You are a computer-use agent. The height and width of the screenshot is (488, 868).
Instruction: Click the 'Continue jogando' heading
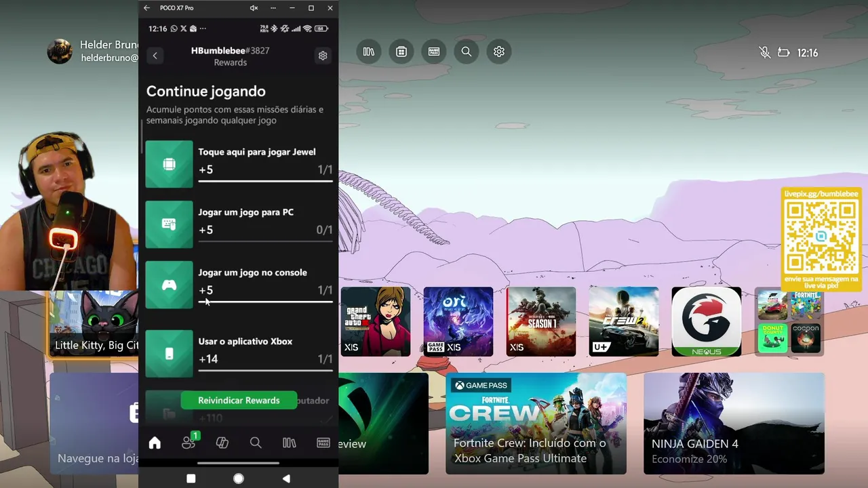[x=206, y=91]
